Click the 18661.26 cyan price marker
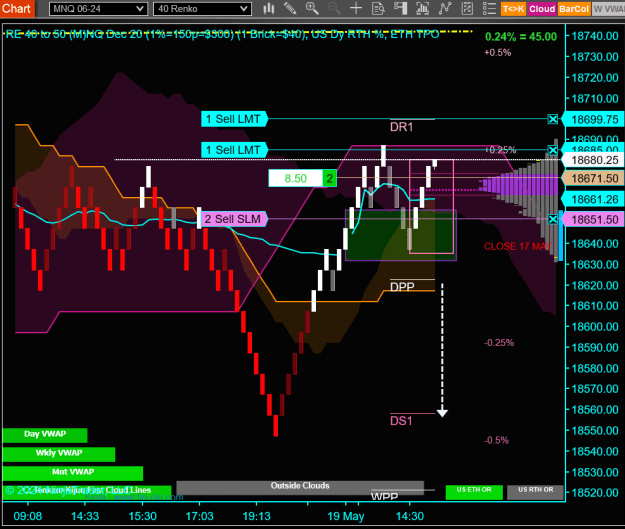The width and height of the screenshot is (625, 529). coord(593,199)
